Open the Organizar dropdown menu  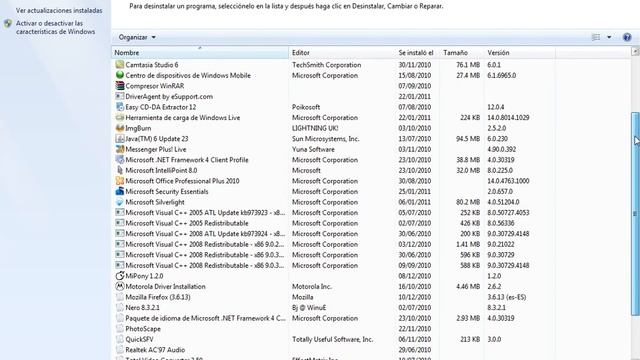click(x=137, y=37)
